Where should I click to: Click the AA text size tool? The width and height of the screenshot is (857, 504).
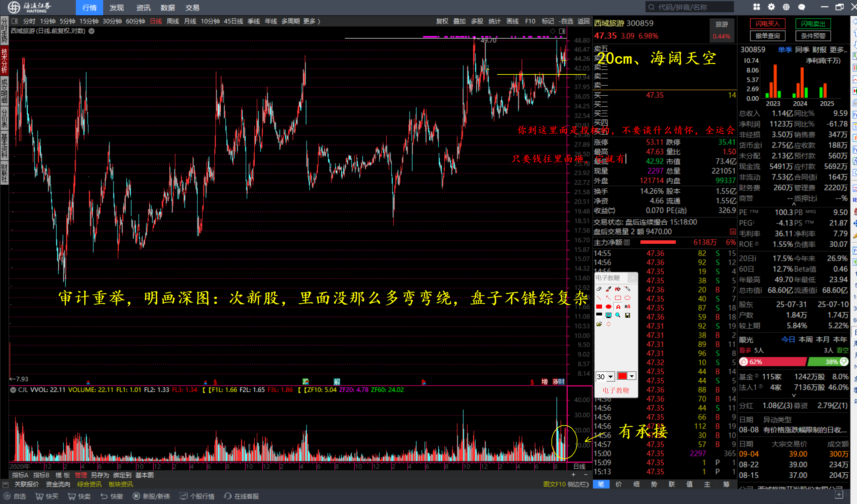(x=628, y=307)
